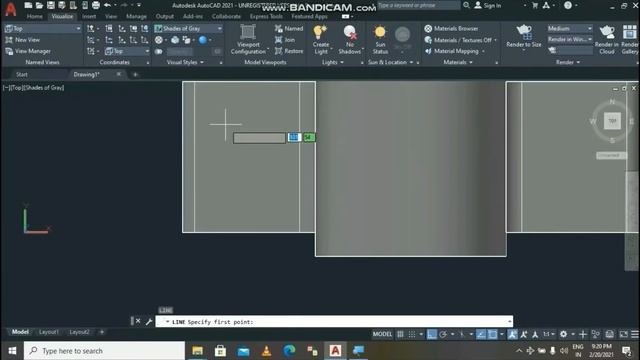Image resolution: width=640 pixels, height=360 pixels.
Task: Click Render in Cloud icon
Action: [x=607, y=40]
